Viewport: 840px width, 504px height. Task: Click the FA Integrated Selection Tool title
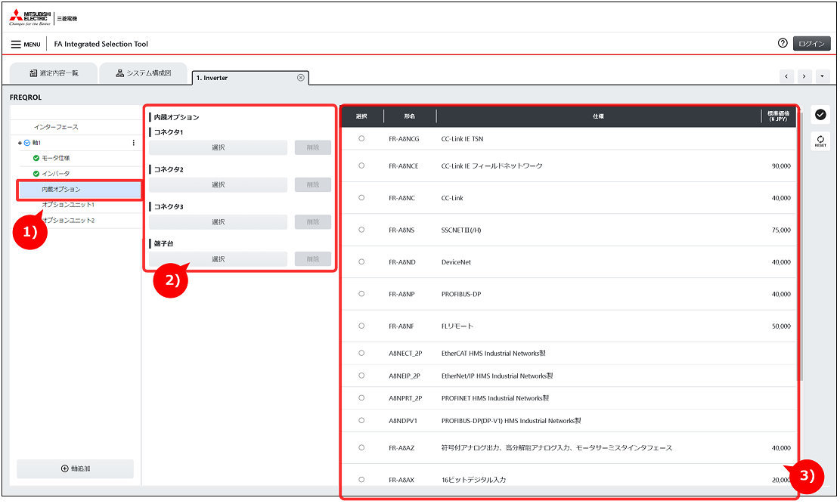point(101,44)
